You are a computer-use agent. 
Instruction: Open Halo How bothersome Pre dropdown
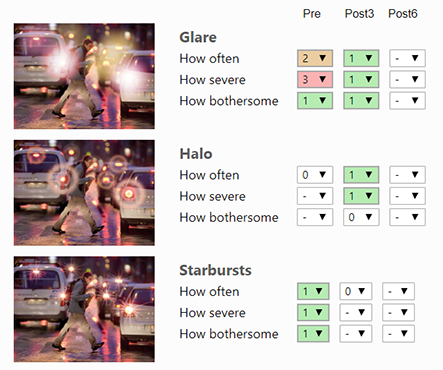[x=315, y=217]
